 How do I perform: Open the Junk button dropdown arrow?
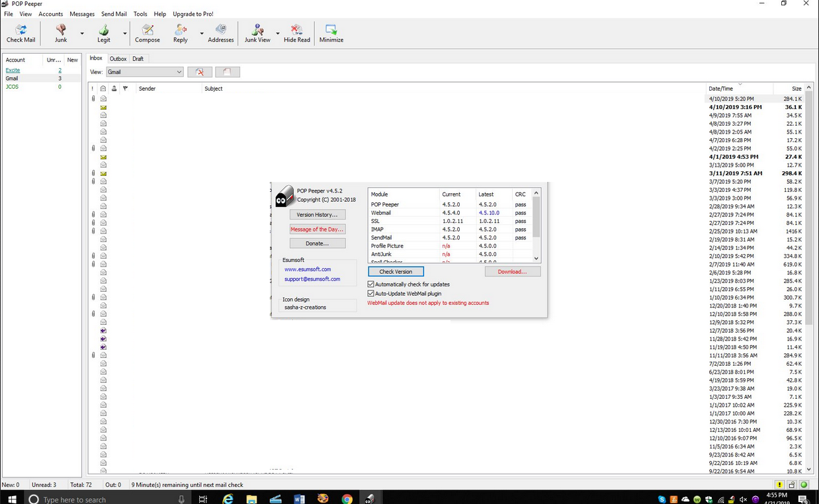click(82, 33)
